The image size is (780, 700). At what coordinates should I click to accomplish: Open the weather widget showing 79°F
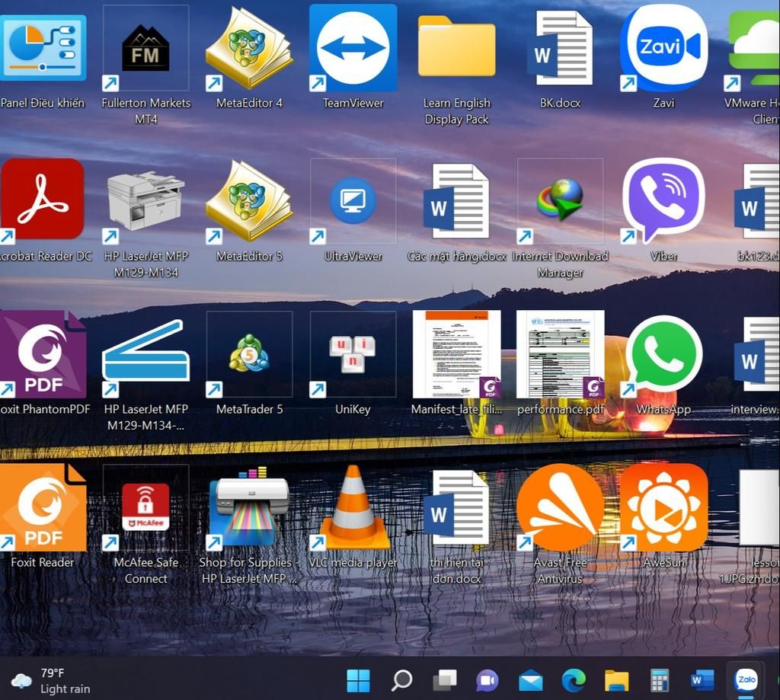pyautogui.click(x=51, y=681)
